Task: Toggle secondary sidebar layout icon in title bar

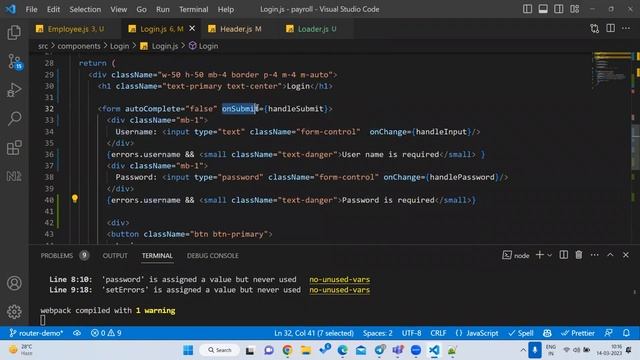Action: pyautogui.click(x=558, y=9)
